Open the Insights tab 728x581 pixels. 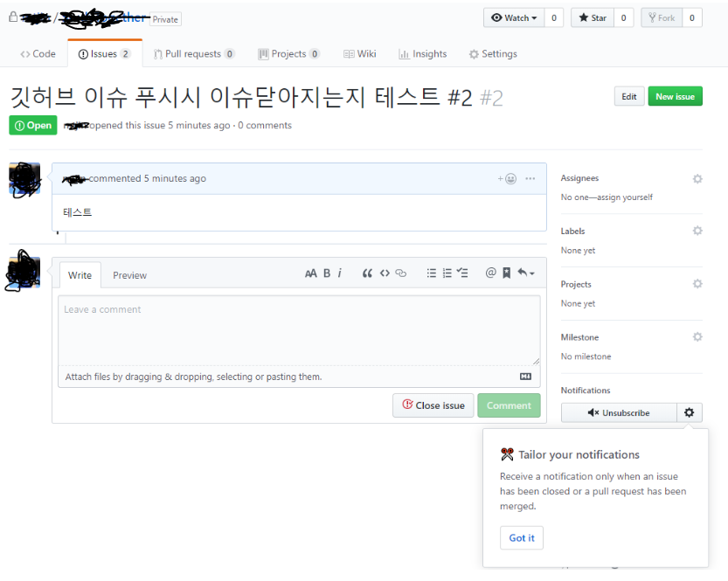tap(422, 54)
